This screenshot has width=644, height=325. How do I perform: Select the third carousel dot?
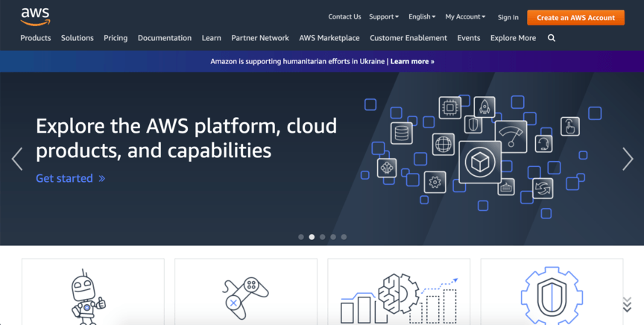tap(323, 237)
